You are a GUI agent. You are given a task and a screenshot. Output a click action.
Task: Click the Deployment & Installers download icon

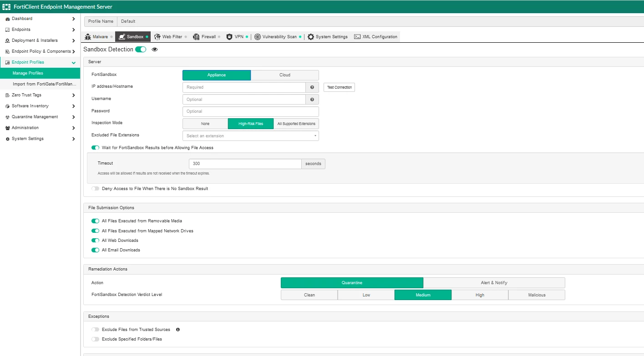point(7,40)
